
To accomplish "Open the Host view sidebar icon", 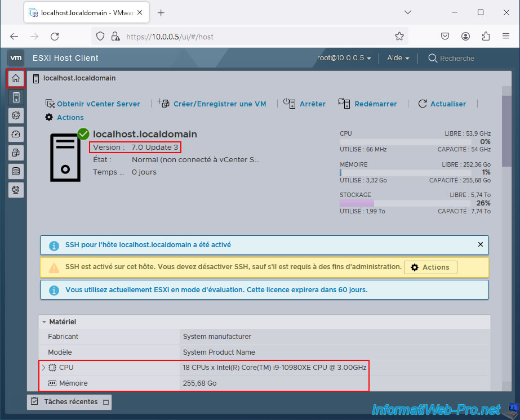I will pyautogui.click(x=16, y=97).
